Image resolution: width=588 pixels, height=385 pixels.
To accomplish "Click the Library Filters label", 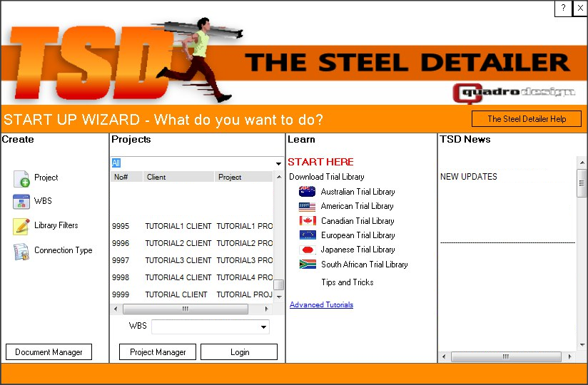I will point(56,225).
